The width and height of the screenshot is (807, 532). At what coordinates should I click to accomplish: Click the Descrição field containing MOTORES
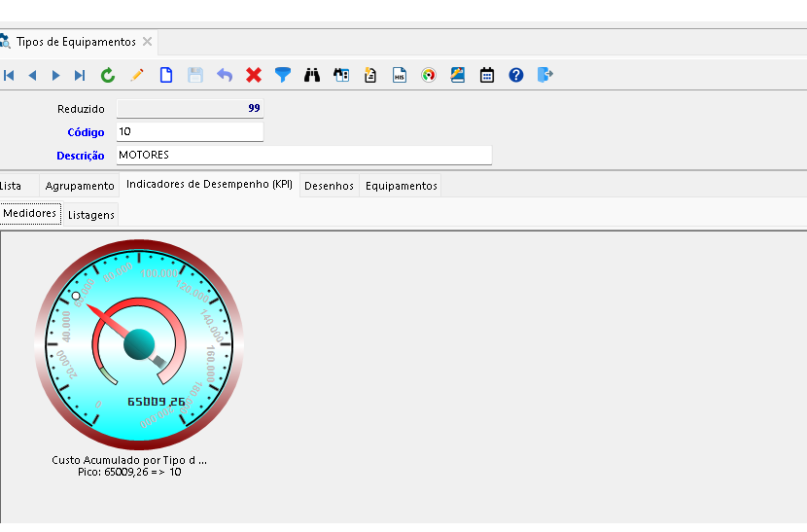[x=303, y=156]
